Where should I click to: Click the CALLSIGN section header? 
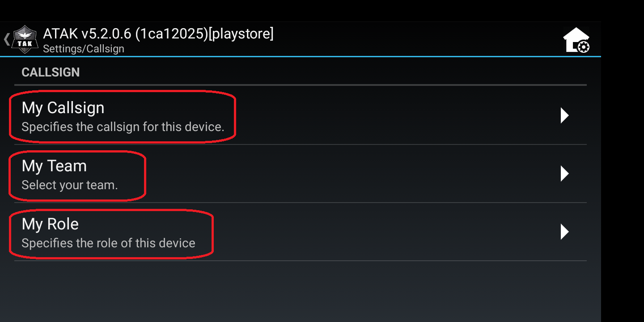click(x=51, y=72)
